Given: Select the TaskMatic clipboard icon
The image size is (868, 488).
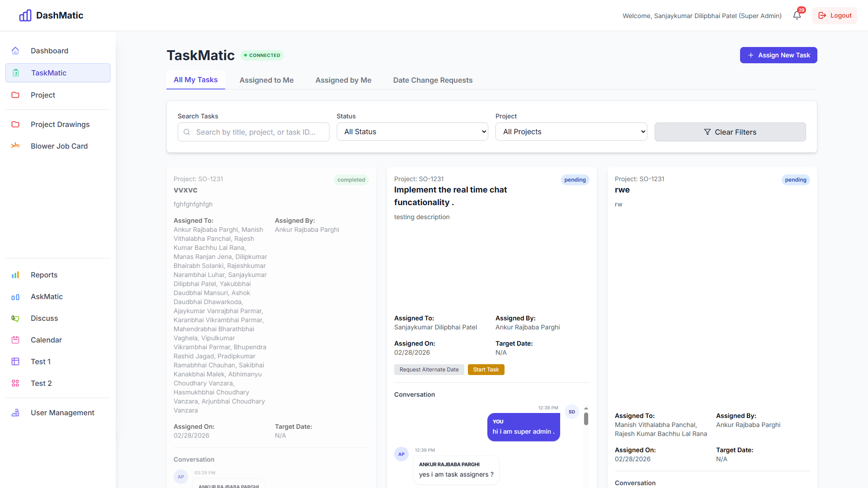Looking at the screenshot, I should tap(15, 73).
